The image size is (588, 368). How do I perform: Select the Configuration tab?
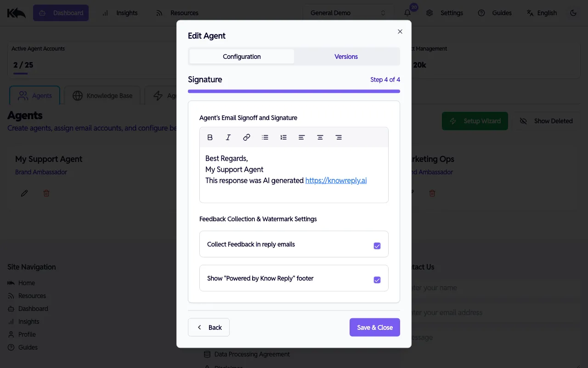(x=242, y=56)
